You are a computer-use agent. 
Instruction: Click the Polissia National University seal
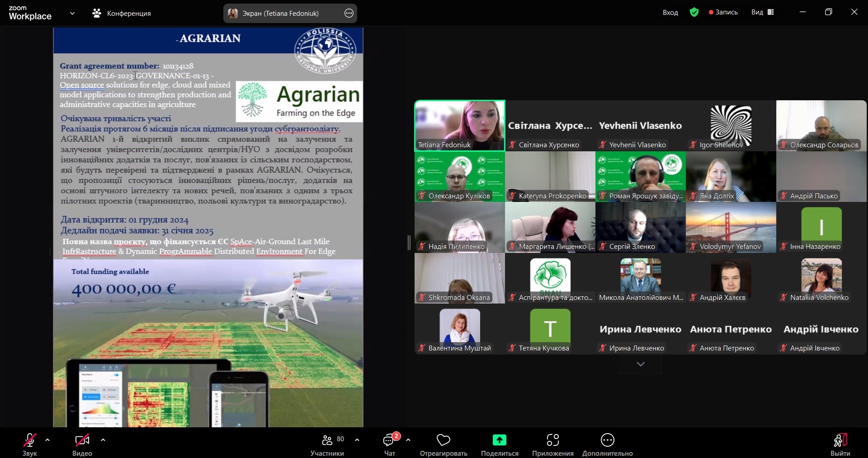[325, 51]
